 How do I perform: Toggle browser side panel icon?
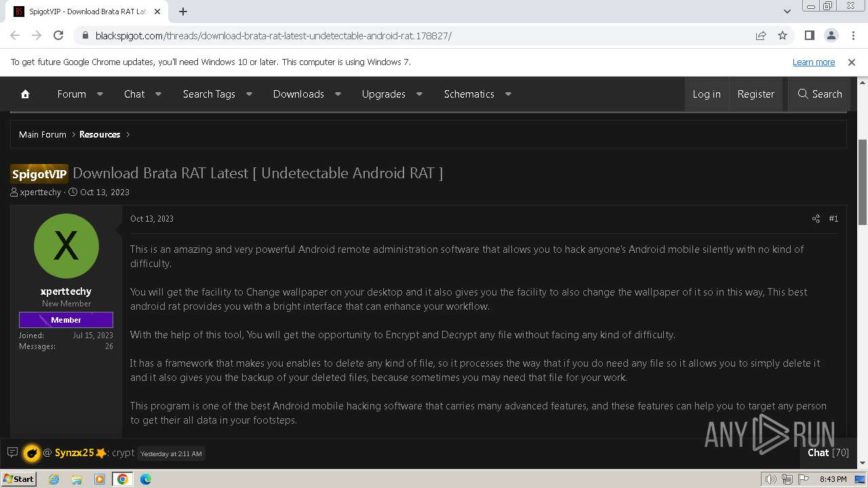pos(809,35)
